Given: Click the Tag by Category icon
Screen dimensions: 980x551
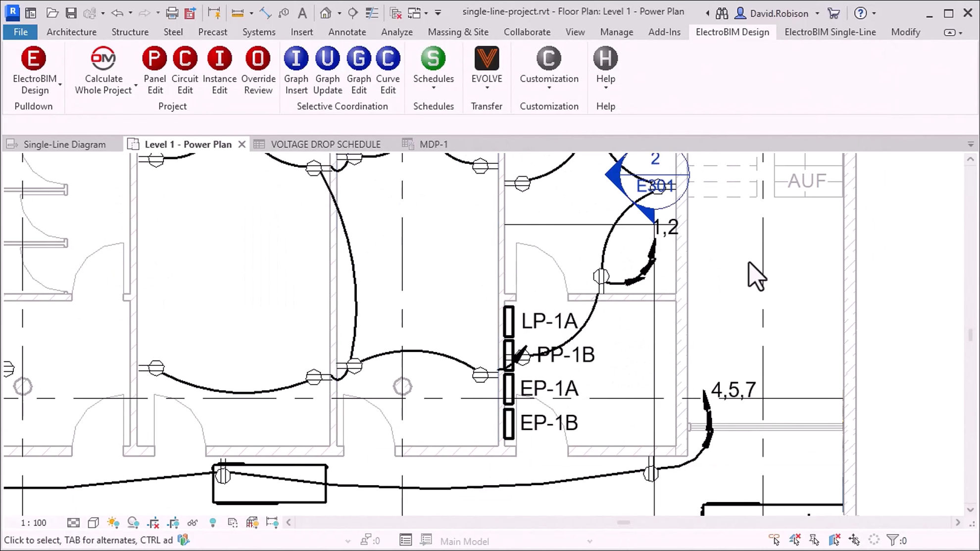Looking at the screenshot, I should (x=284, y=13).
